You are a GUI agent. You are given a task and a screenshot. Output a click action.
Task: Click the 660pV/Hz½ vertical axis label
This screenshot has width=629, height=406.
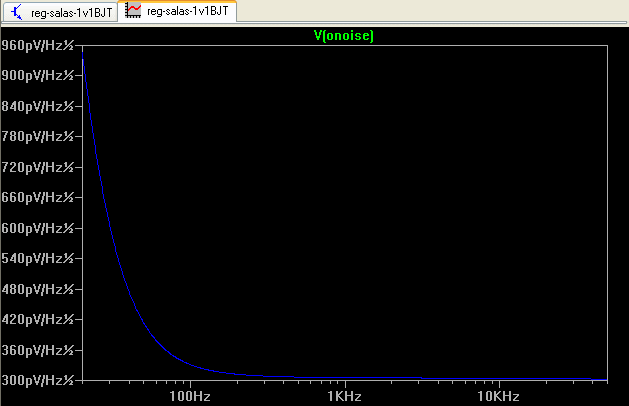38,197
